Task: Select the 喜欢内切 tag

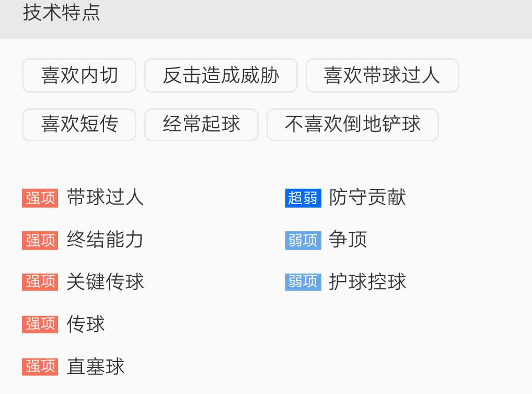Action: (x=79, y=75)
